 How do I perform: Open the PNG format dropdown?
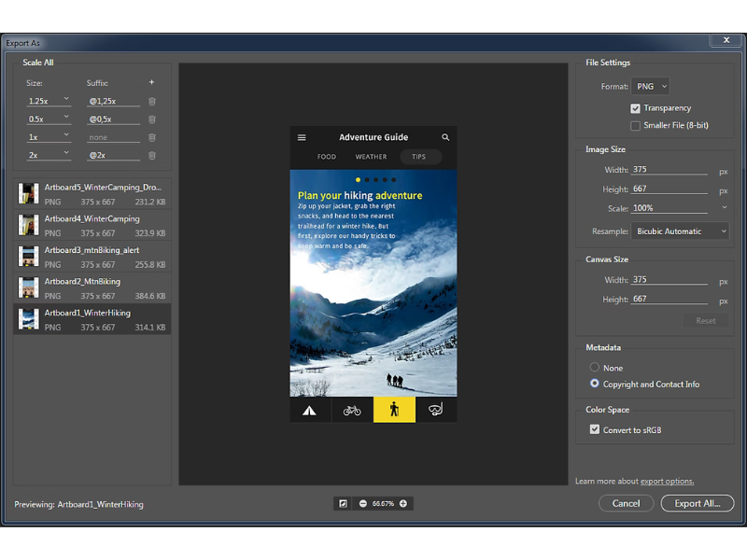click(x=651, y=86)
